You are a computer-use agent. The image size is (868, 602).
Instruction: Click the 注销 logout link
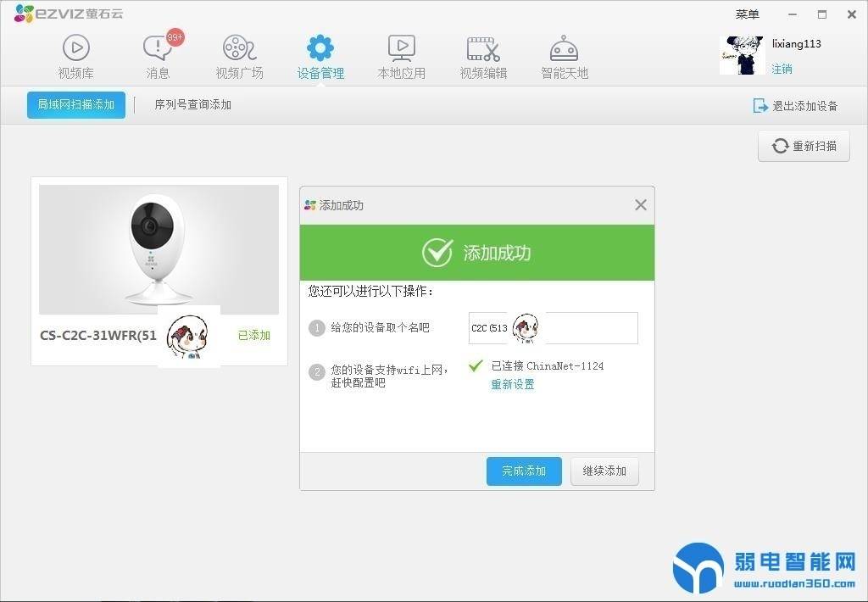point(782,69)
